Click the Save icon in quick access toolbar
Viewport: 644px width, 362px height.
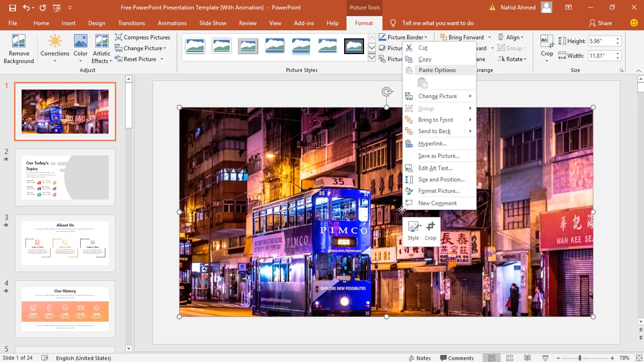coord(12,8)
